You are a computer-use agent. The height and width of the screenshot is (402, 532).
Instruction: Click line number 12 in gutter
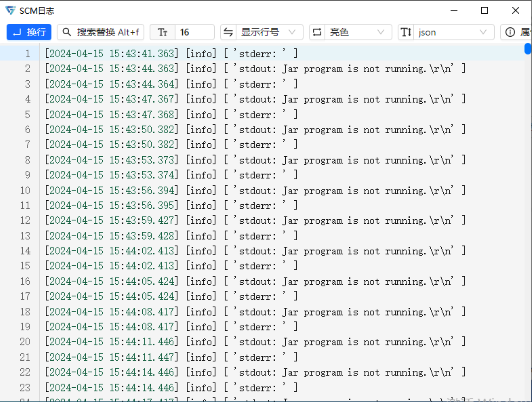(x=25, y=220)
